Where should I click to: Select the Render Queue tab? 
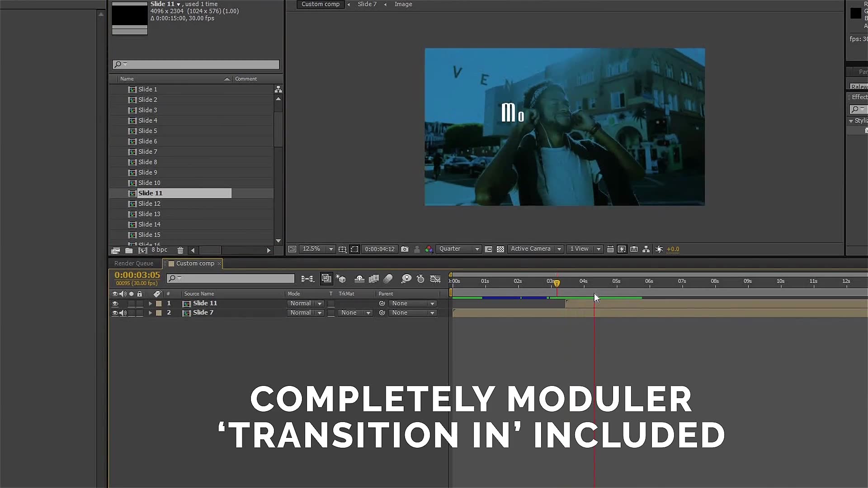pos(132,263)
